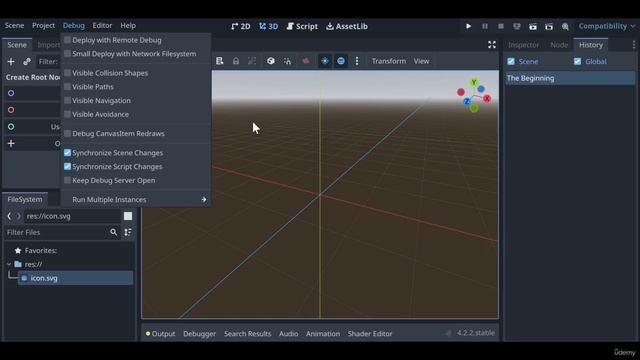
Task: Select The Beginning history entry
Action: [570, 78]
